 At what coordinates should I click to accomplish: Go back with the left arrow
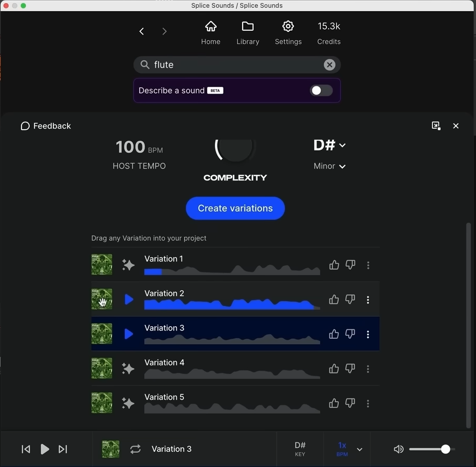[x=141, y=31]
